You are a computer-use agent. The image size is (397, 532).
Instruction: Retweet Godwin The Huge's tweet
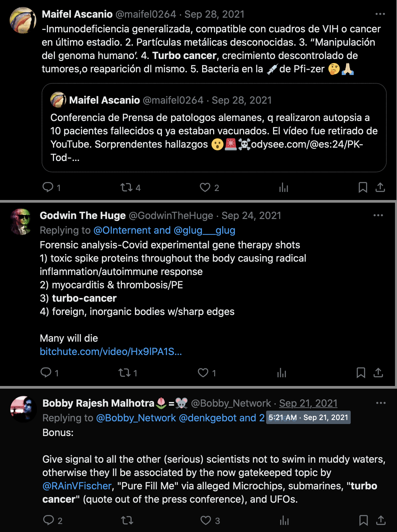[x=125, y=372]
